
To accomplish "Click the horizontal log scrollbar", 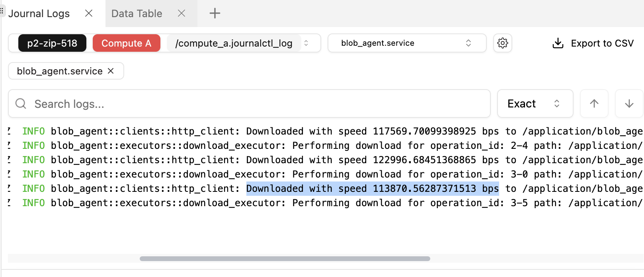I will [x=285, y=259].
